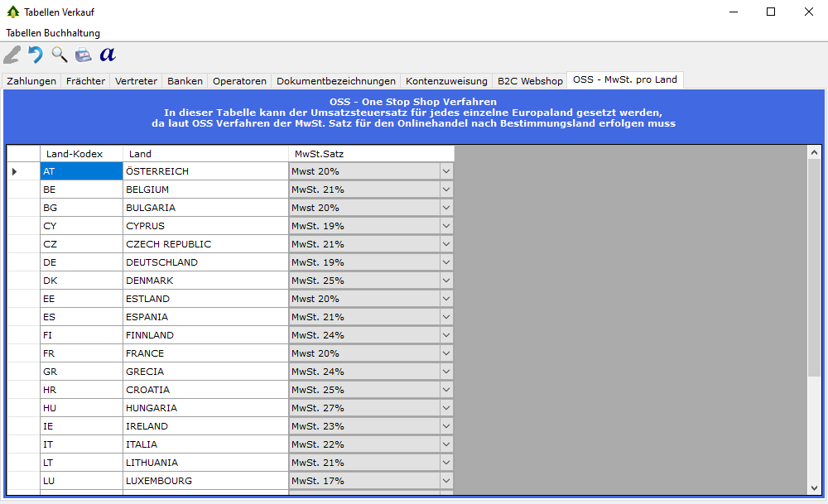828x504 pixels.
Task: Click the Land-Kodex column header
Action: point(81,154)
